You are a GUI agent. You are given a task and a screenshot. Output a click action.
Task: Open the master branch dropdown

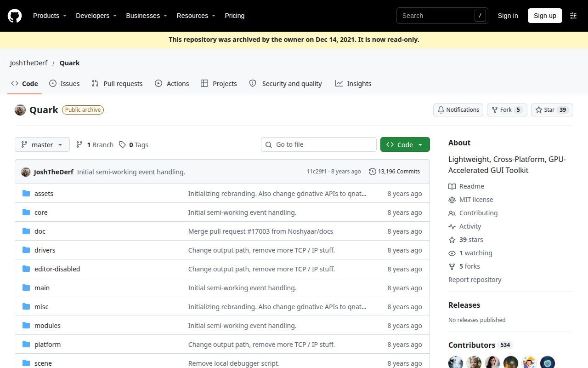[42, 144]
